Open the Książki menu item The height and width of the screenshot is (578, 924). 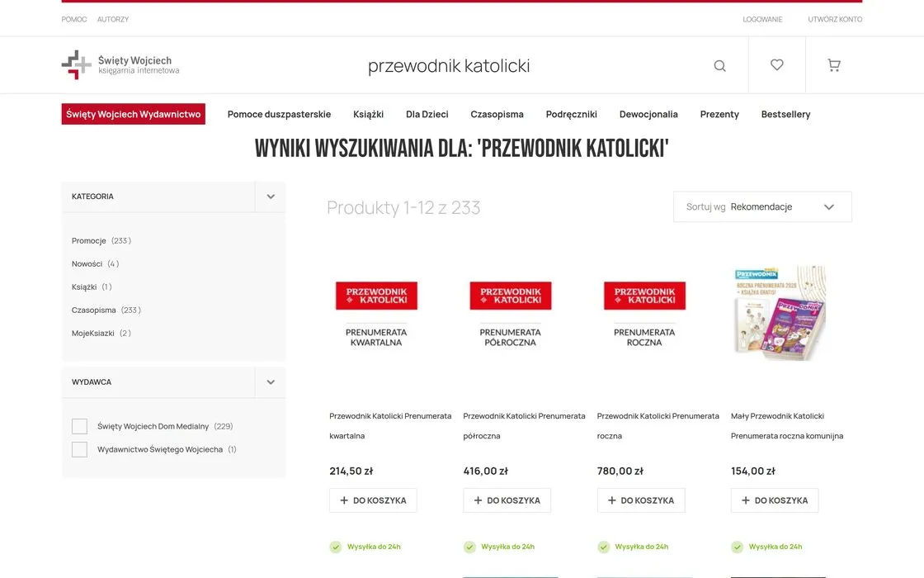(x=368, y=114)
